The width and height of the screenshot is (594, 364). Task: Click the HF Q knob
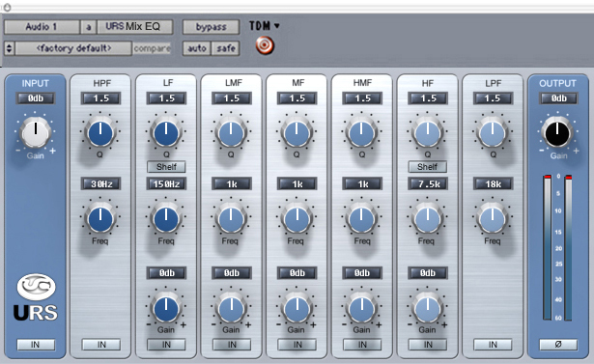tap(427, 133)
